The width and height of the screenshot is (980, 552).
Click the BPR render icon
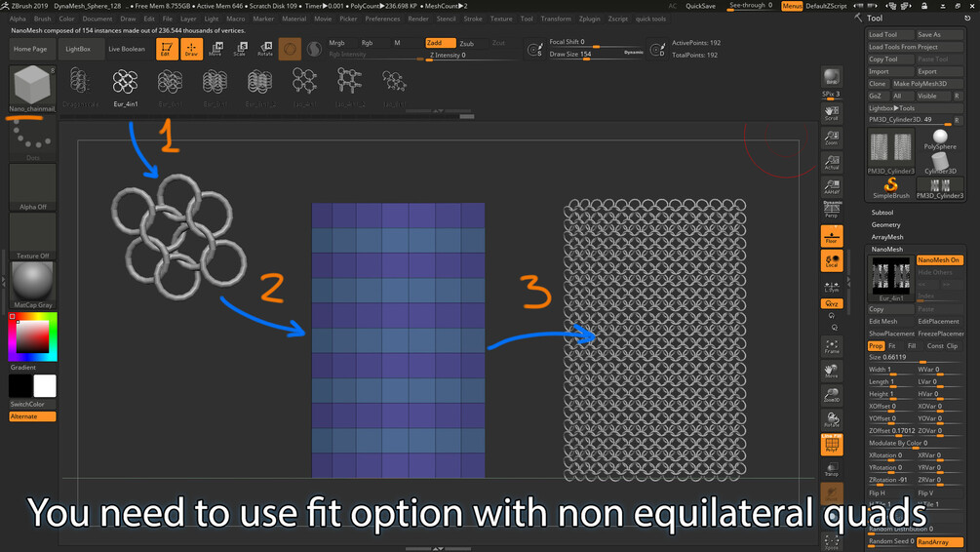click(831, 77)
